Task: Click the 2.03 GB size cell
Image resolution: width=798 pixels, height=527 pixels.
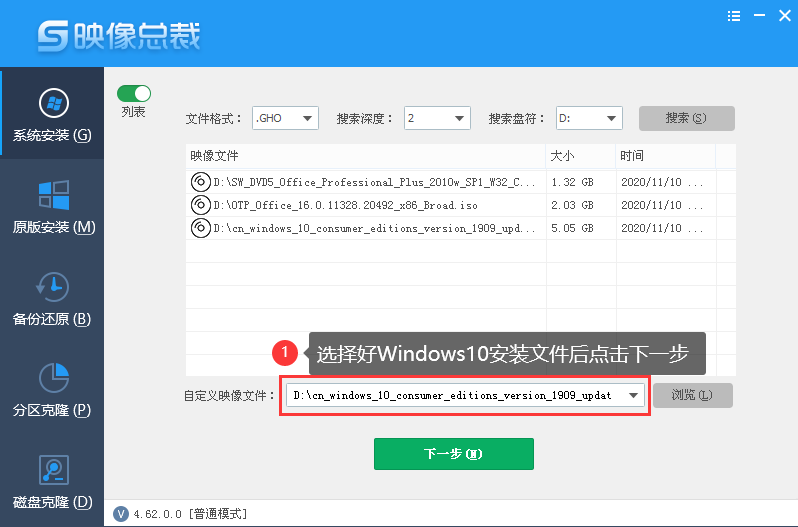Action: click(573, 205)
